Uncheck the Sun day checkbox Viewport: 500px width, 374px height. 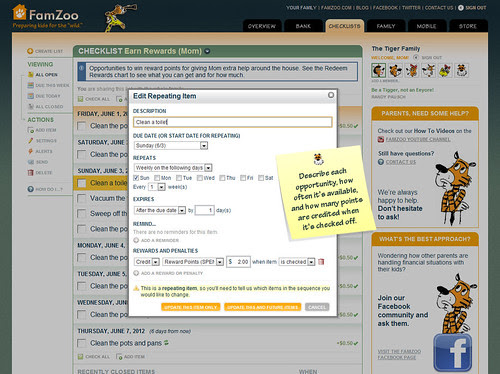[136, 178]
